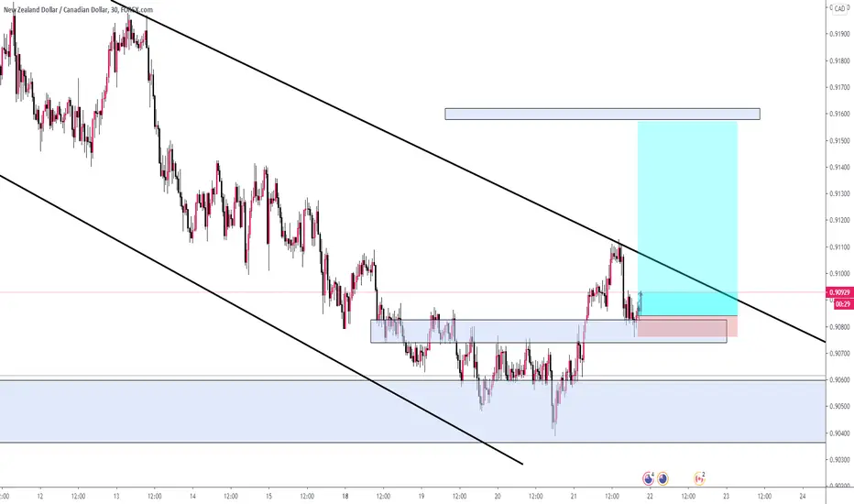Click the 0.90400 price axis label
The height and width of the screenshot is (504, 854).
(839, 433)
